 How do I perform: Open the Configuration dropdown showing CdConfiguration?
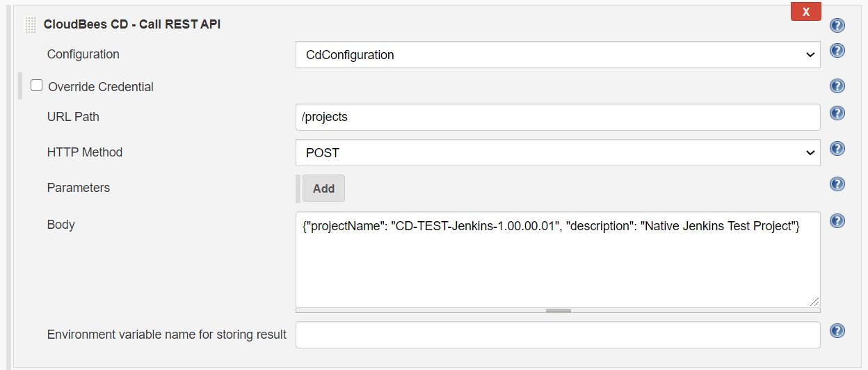[x=558, y=55]
